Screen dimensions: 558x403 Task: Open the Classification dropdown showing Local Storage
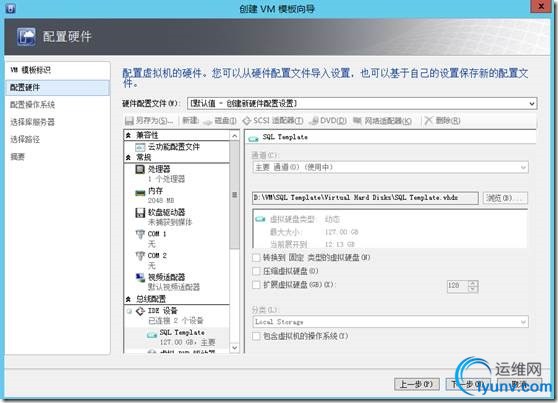[x=523, y=322]
